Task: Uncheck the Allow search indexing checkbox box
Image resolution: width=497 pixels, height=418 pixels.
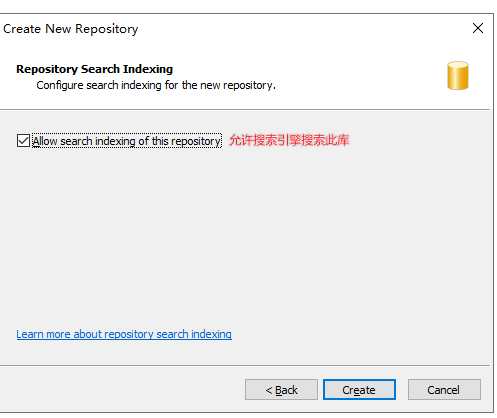Action: pos(23,140)
